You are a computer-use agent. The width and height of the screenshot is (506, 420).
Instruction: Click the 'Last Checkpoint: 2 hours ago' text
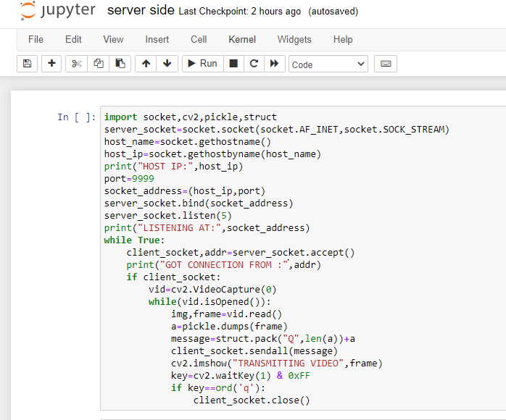click(240, 12)
